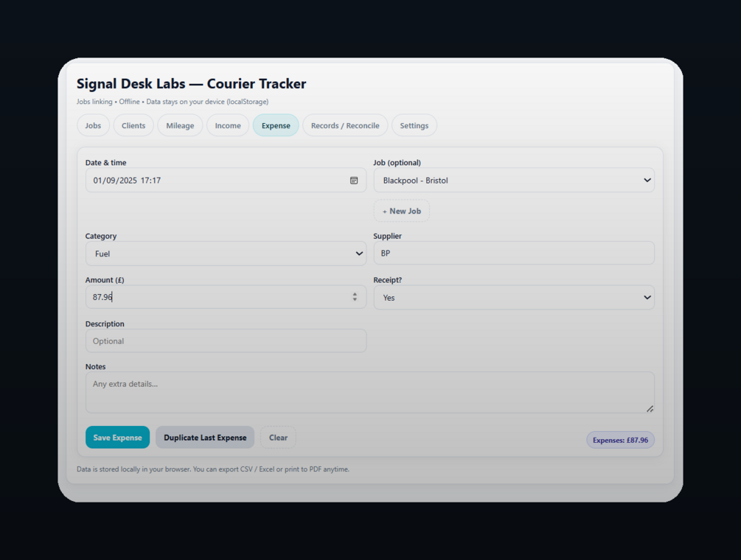
Task: Click the Save Expense button
Action: pos(117,438)
